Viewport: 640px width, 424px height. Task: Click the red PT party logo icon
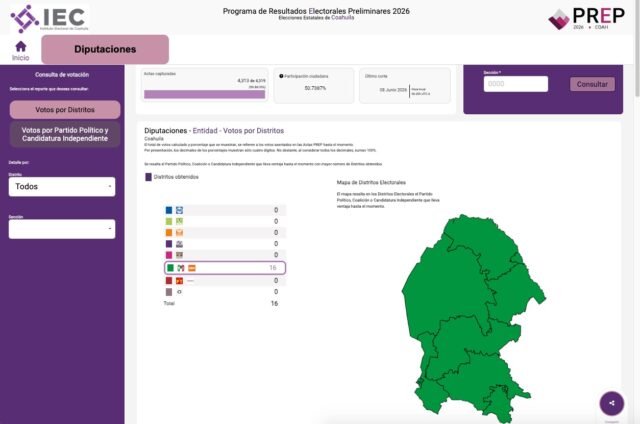[179, 281]
